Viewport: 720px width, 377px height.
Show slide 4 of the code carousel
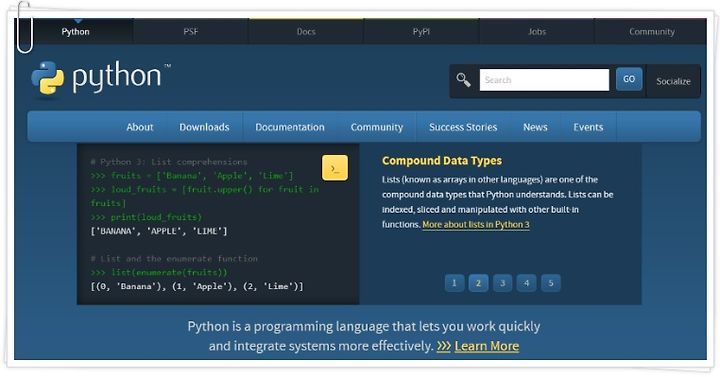coord(526,283)
